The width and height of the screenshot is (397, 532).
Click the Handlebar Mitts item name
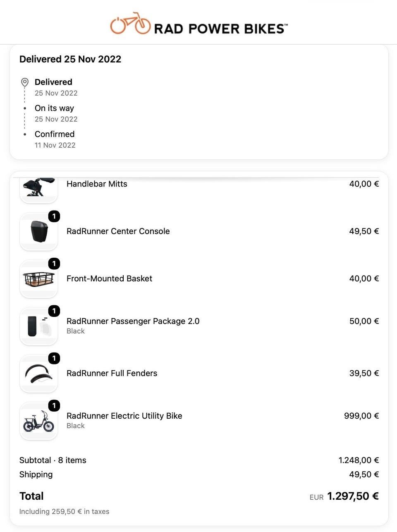click(97, 184)
